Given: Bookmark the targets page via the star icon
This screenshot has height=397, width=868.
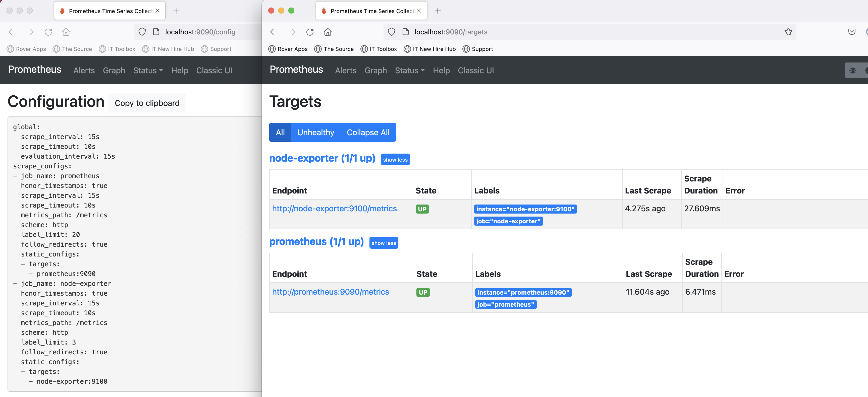Looking at the screenshot, I should pyautogui.click(x=788, y=32).
